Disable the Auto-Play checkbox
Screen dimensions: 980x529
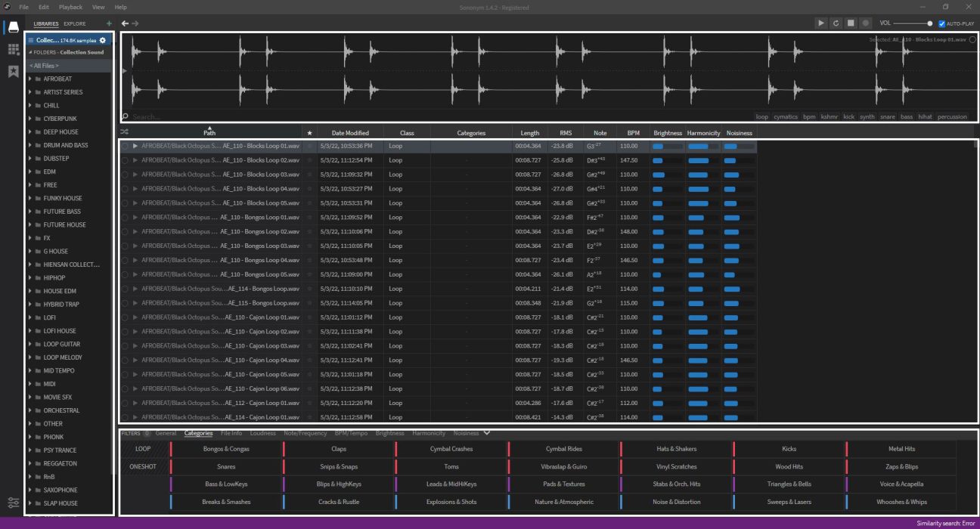pyautogui.click(x=941, y=23)
